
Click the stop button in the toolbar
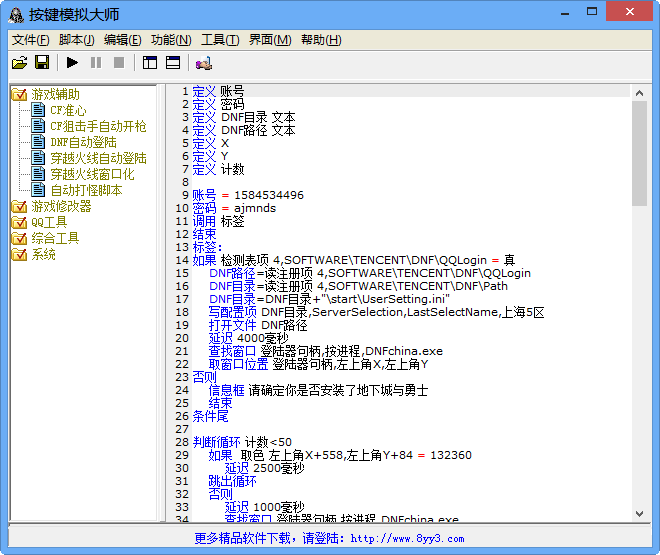(119, 63)
